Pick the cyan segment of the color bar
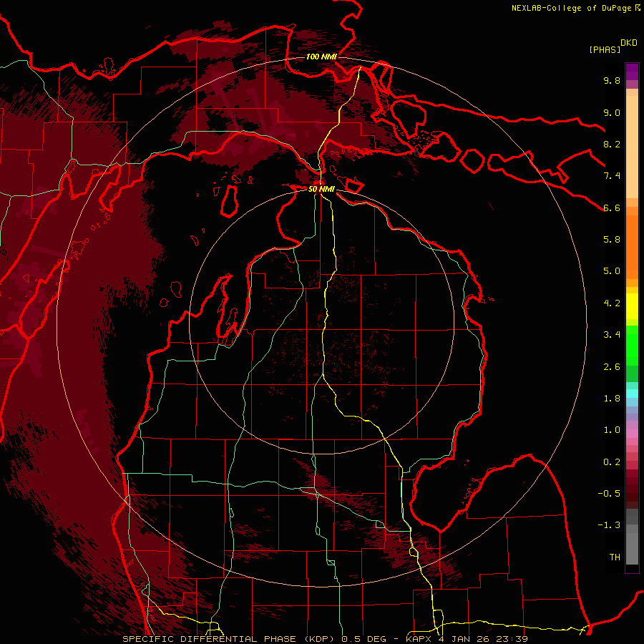The height and width of the screenshot is (644, 644). 632,394
